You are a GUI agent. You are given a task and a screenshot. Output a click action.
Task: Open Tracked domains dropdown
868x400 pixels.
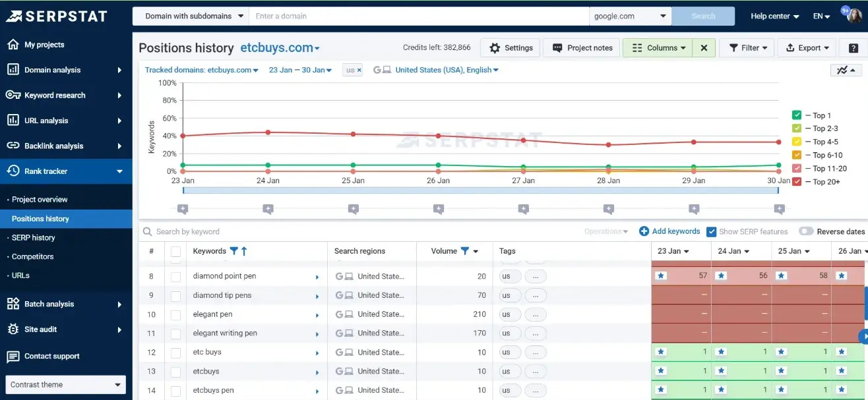pyautogui.click(x=202, y=70)
